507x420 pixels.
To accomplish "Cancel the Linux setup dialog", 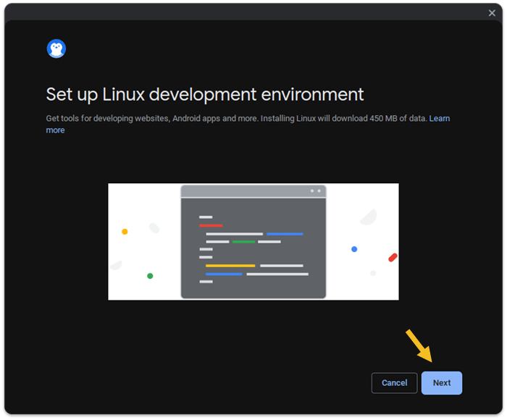I will [394, 383].
